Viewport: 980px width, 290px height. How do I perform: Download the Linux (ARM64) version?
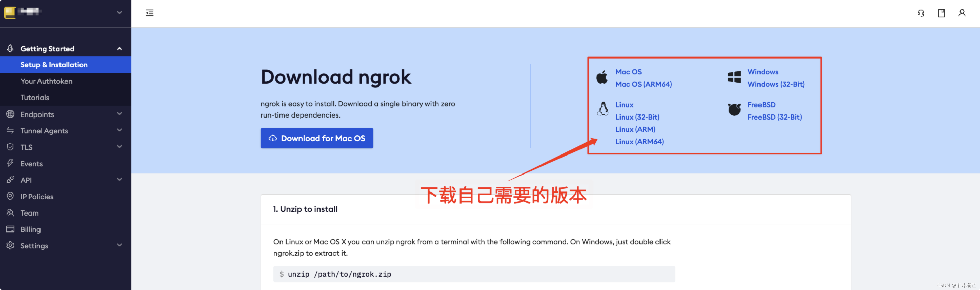639,142
